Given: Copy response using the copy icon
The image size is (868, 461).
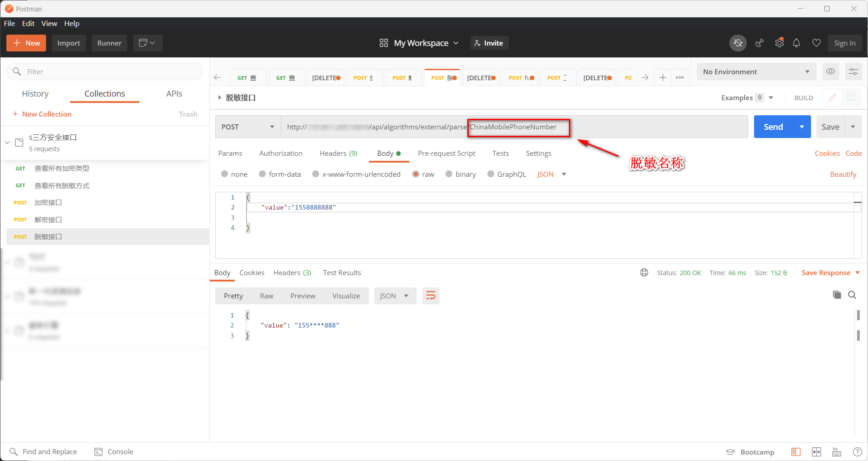Looking at the screenshot, I should click(x=837, y=295).
